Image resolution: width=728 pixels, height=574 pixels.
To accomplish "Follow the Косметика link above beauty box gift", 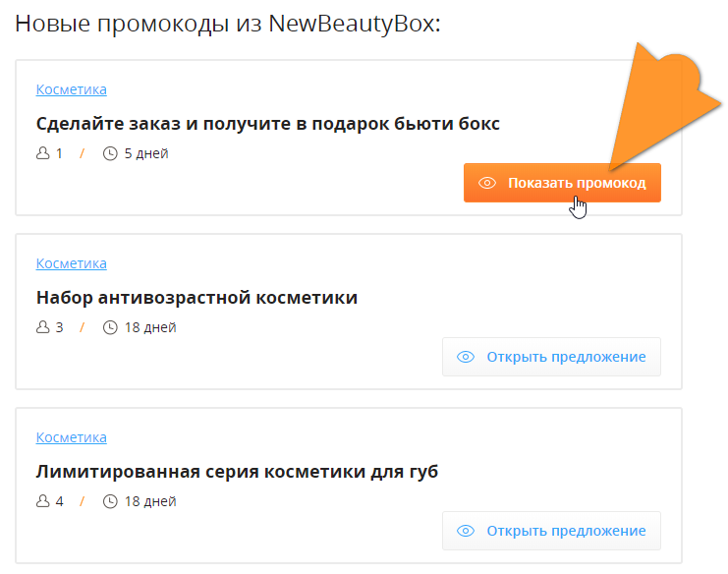I will point(72,89).
